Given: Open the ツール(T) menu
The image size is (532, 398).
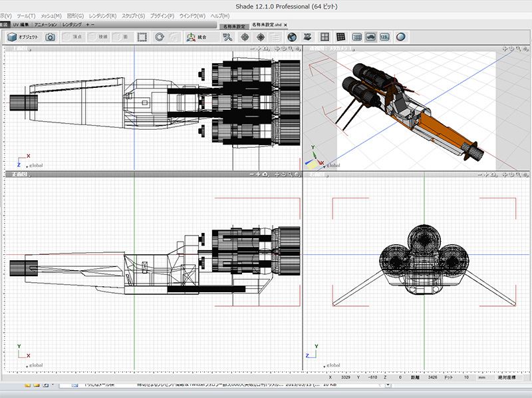Looking at the screenshot, I should (x=26, y=16).
